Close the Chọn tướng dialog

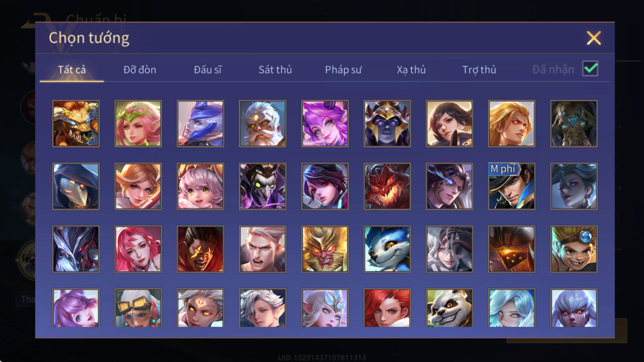594,38
